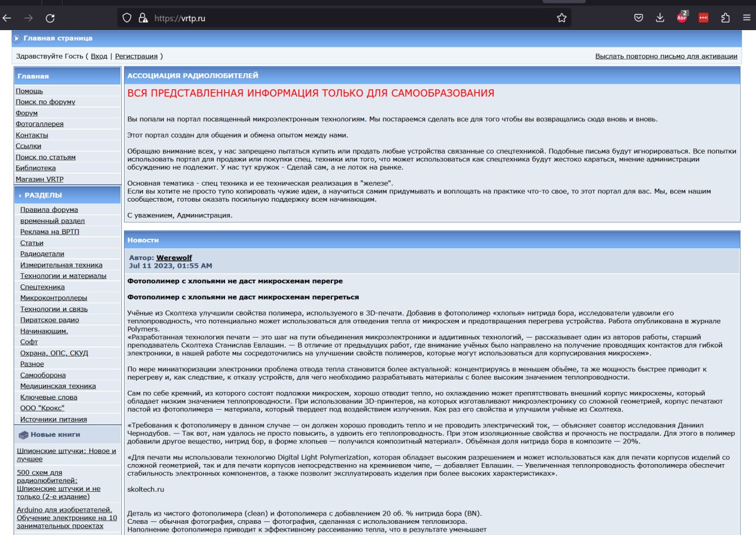Click the Jul 11 2023, 01:55 AM timestamp

point(171,266)
